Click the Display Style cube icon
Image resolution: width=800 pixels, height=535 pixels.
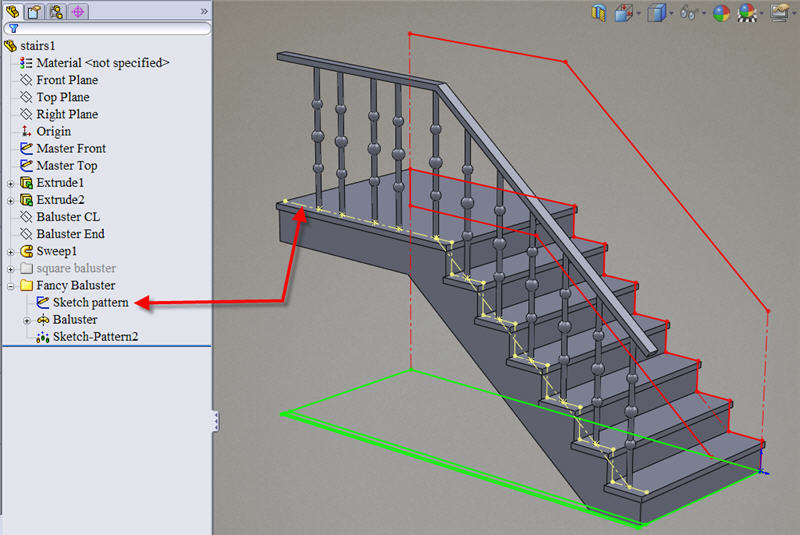pos(656,13)
